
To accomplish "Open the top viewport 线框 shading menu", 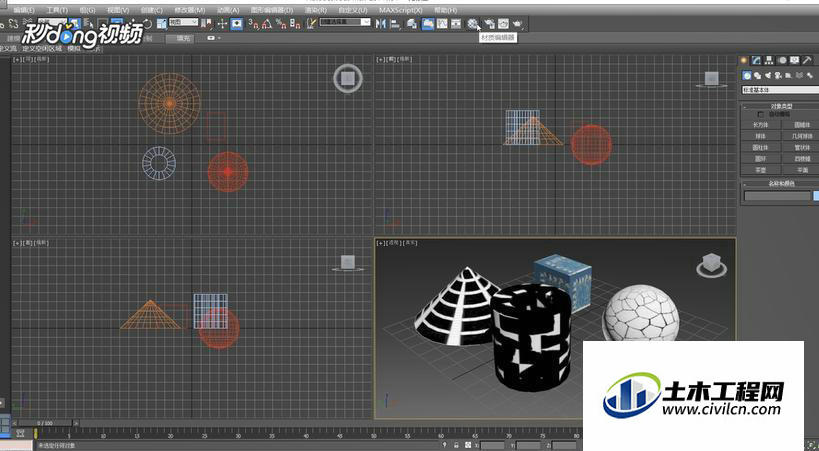I will pyautogui.click(x=43, y=60).
